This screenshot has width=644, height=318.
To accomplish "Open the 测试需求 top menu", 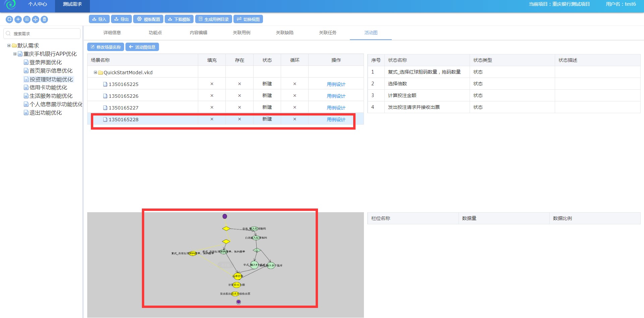I will (x=72, y=4).
